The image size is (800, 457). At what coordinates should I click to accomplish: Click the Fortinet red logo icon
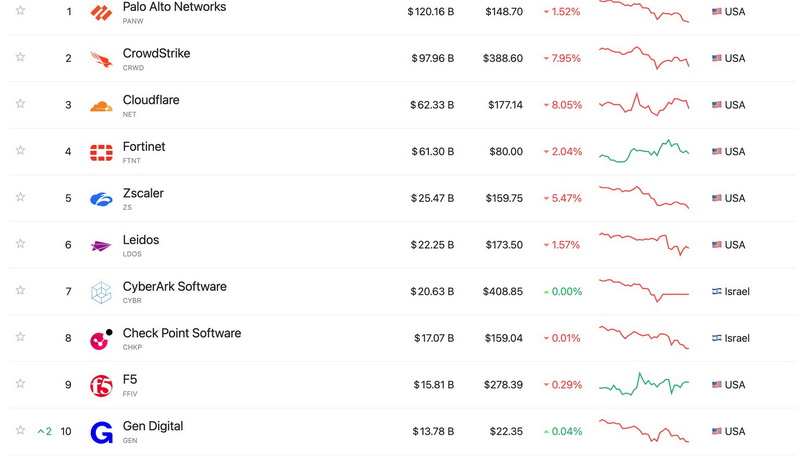[x=101, y=152]
